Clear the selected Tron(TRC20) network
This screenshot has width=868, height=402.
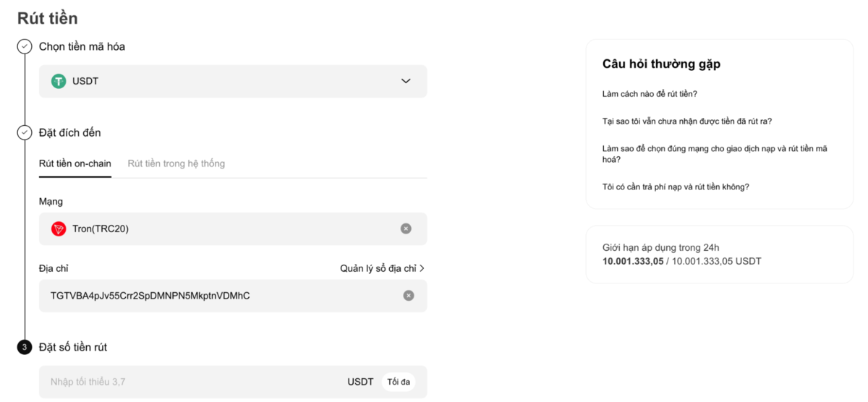[x=406, y=228]
